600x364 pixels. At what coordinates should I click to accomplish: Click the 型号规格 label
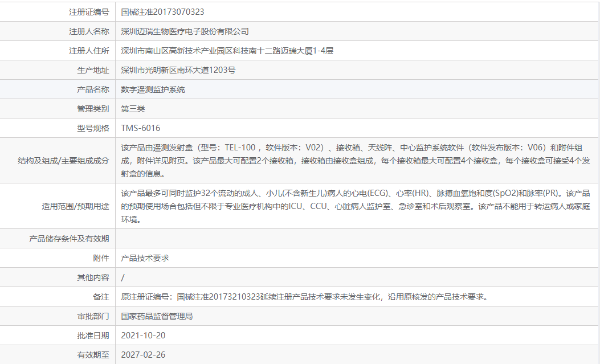(93, 128)
